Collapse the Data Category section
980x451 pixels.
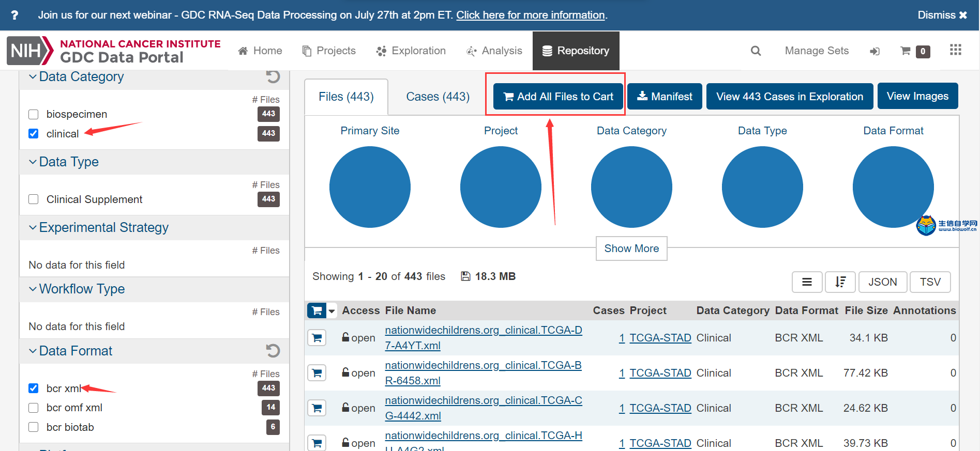[x=76, y=76]
